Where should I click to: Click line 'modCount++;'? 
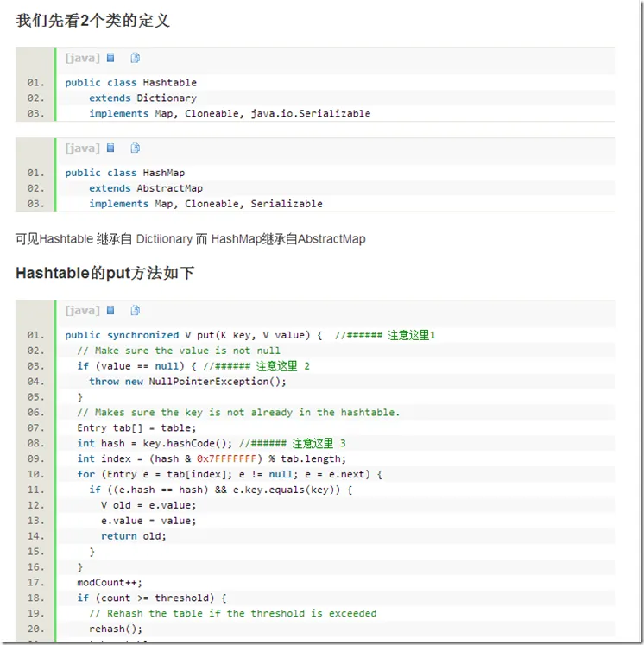click(x=110, y=583)
